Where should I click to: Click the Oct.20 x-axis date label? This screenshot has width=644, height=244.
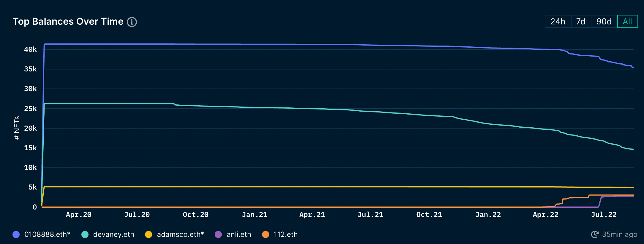[x=195, y=215]
